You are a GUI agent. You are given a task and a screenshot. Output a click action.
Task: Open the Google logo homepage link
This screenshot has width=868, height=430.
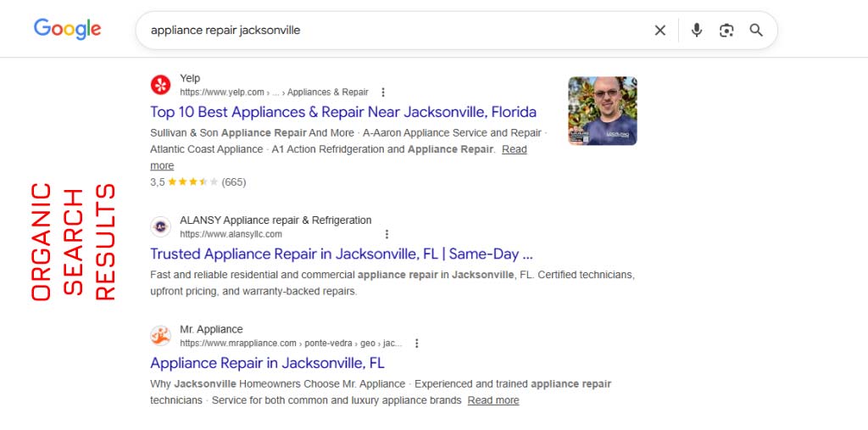point(68,30)
